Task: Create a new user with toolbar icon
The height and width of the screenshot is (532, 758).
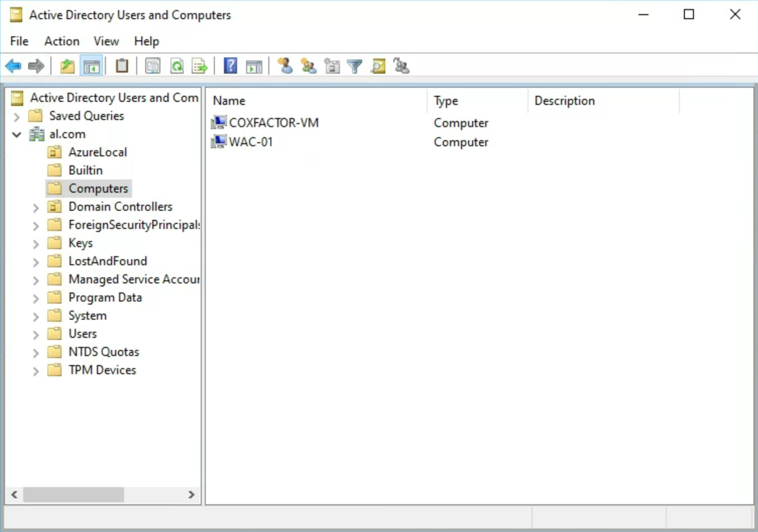Action: 285,66
